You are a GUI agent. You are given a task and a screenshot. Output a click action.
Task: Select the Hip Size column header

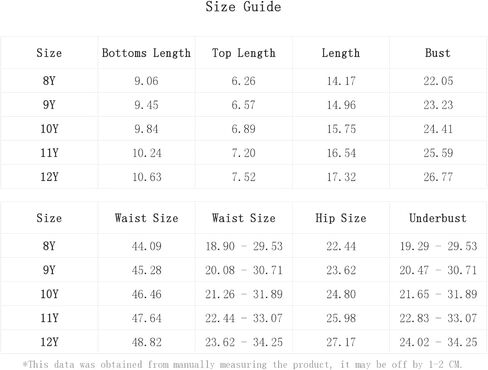click(341, 218)
